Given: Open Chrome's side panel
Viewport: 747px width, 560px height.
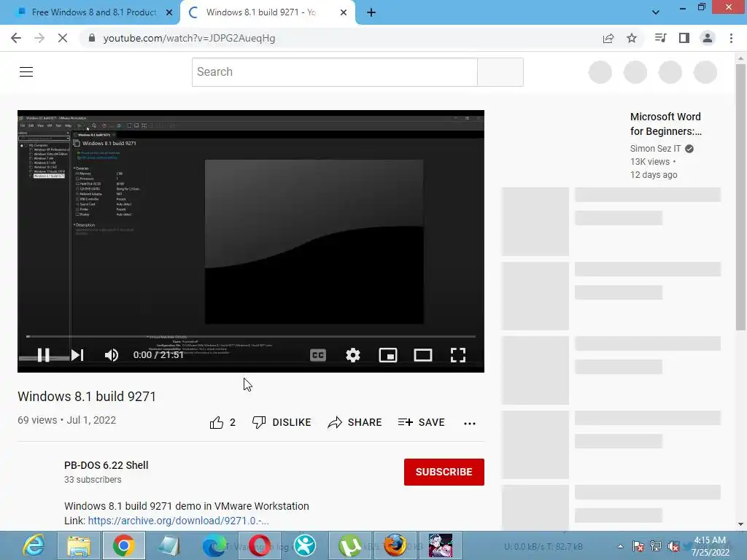Looking at the screenshot, I should click(684, 38).
